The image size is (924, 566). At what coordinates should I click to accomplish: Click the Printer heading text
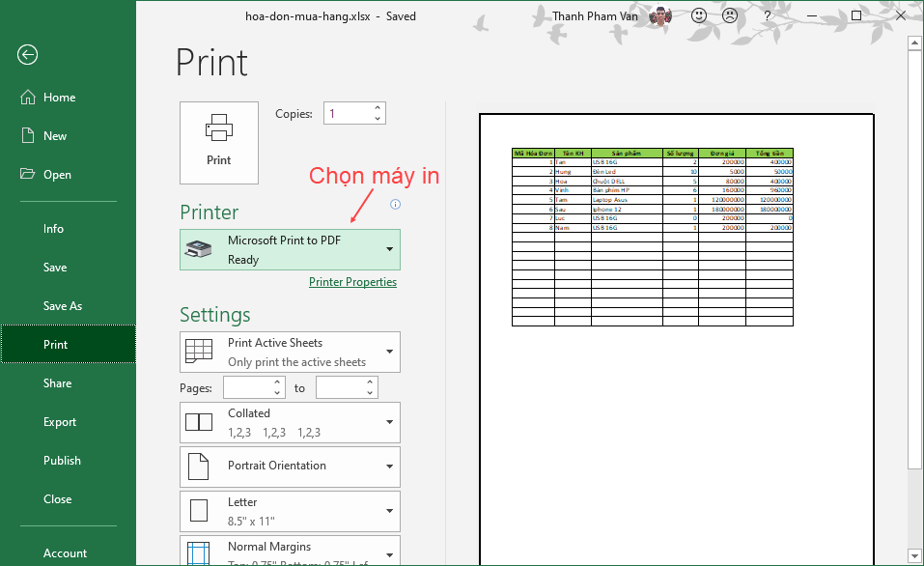click(210, 212)
